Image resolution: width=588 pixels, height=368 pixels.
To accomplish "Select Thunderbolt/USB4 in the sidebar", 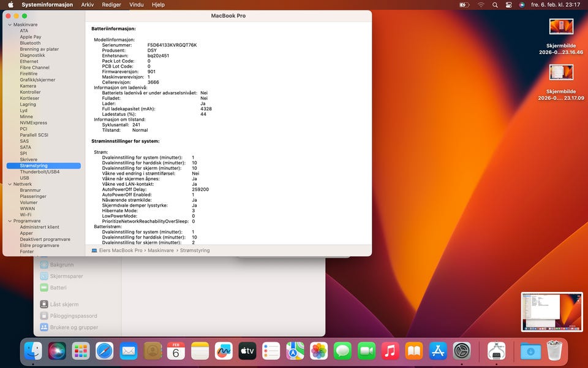I will (39, 172).
